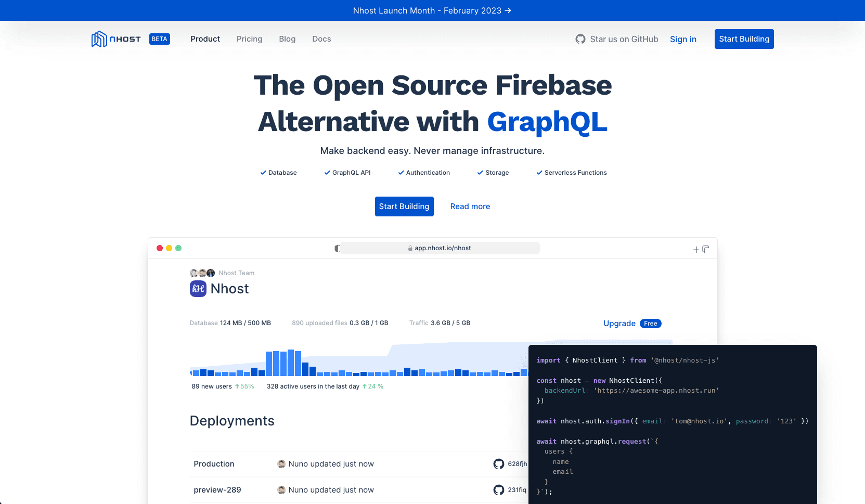Image resolution: width=865 pixels, height=504 pixels.
Task: Click Nuno's avatar in the Production row
Action: click(281, 464)
